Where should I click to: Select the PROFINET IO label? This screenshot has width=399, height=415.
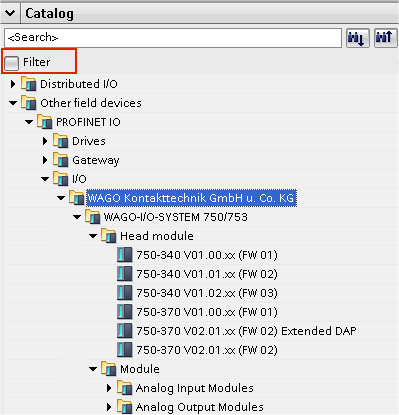coord(88,122)
